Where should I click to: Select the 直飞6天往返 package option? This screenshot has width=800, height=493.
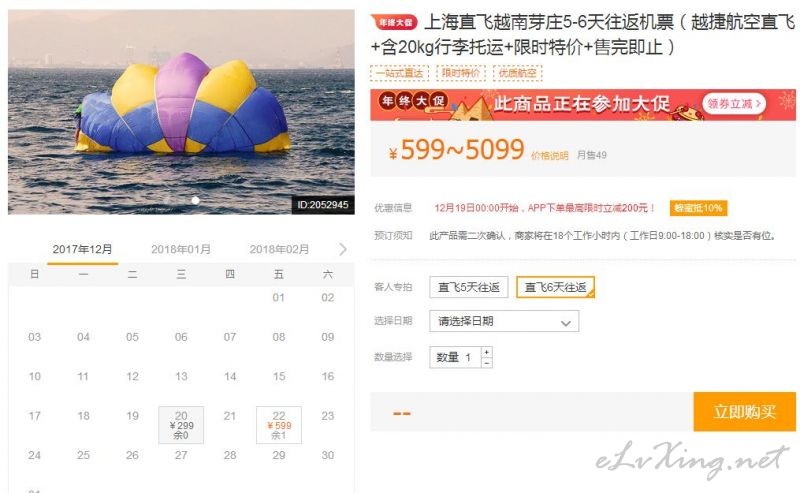coord(555,287)
